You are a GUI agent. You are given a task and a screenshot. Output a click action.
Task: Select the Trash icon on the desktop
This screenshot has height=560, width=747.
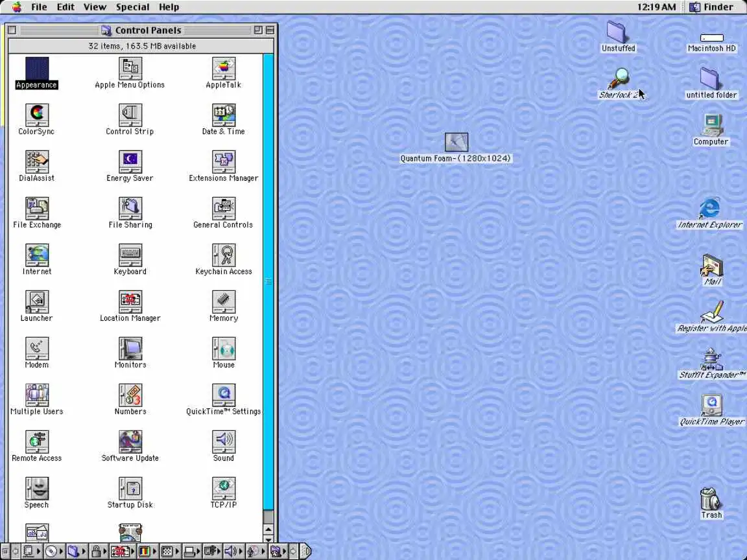(711, 498)
